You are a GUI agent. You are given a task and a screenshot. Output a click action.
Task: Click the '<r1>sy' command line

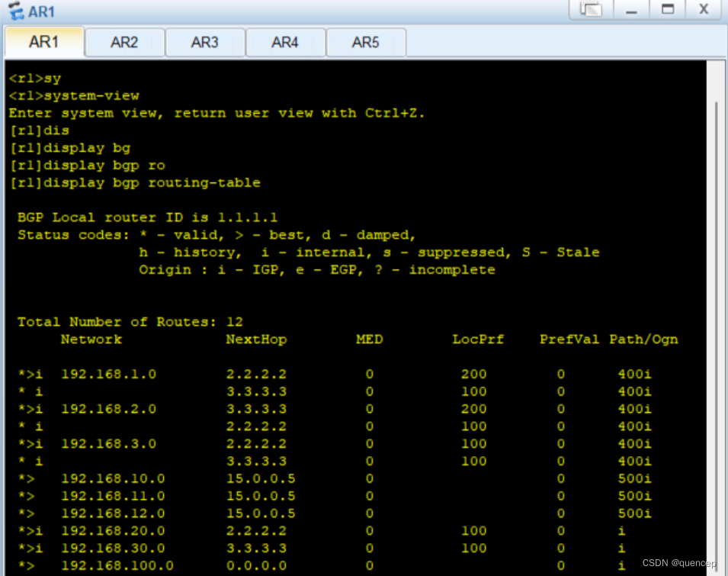click(x=35, y=79)
